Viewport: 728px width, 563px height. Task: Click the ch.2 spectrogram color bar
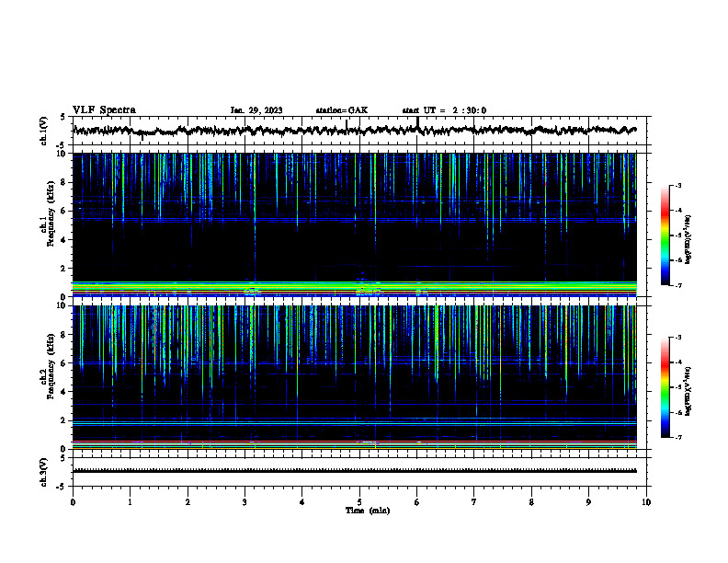tap(665, 387)
